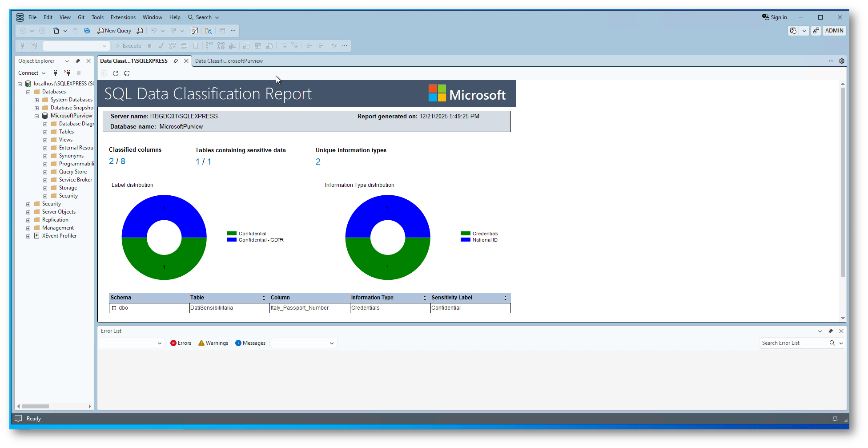
Task: Toggle the Warnings filter in Error List
Action: coord(213,343)
